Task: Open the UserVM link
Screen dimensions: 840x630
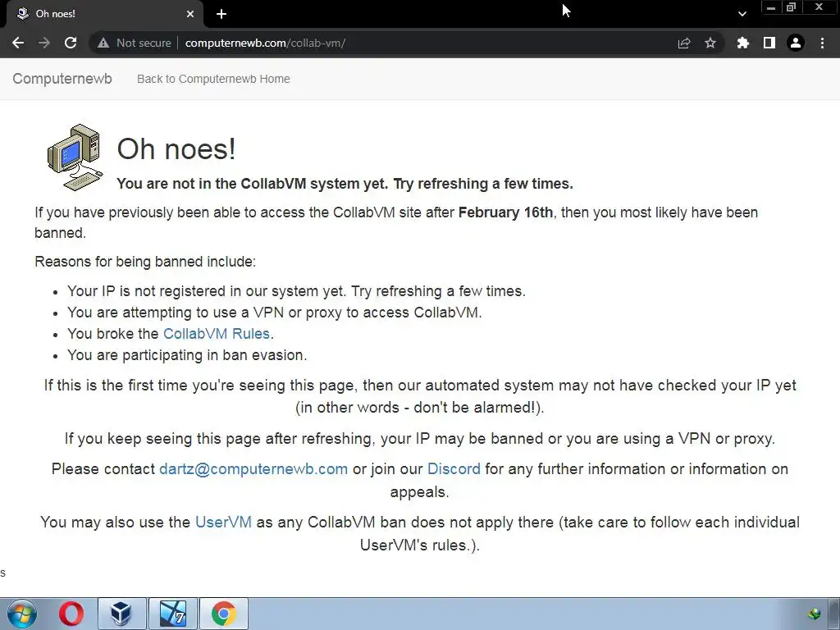Action: [223, 522]
